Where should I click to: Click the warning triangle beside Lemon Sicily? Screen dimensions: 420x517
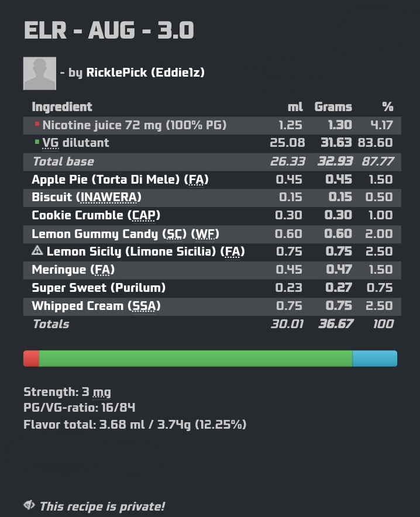click(x=37, y=250)
